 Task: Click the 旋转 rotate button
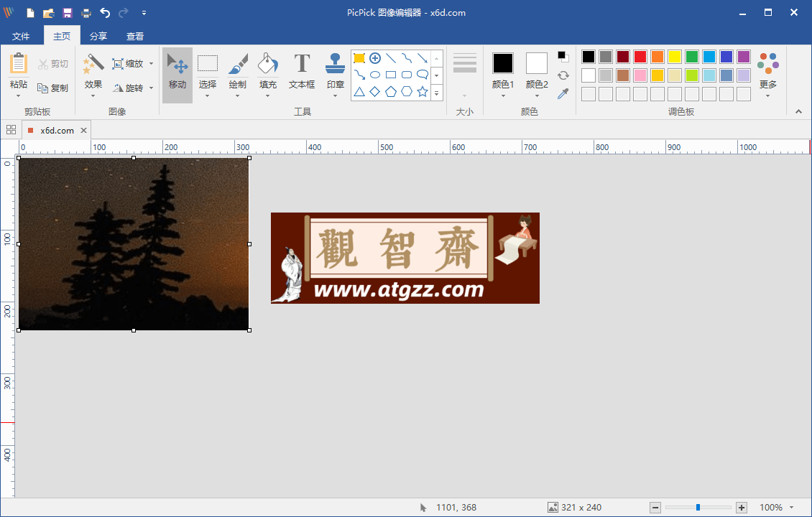[128, 88]
